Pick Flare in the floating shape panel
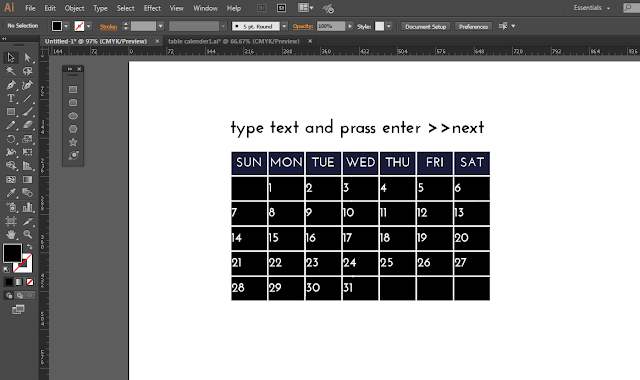This screenshot has height=380, width=640. click(x=73, y=155)
